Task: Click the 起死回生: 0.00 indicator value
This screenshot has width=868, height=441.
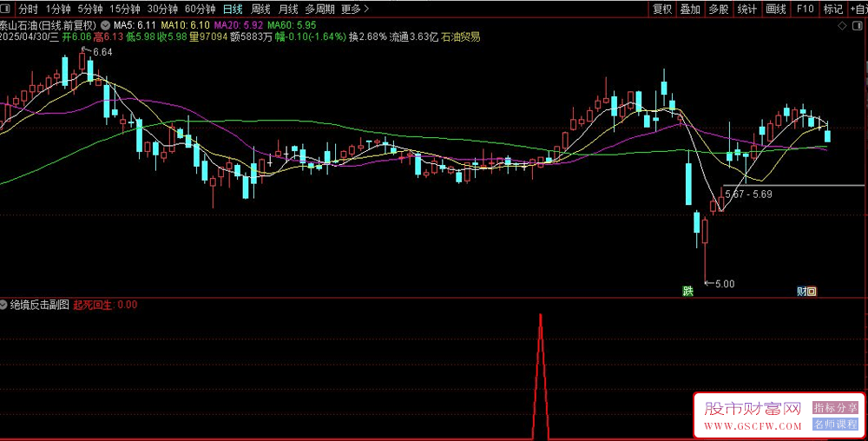Action: (105, 305)
